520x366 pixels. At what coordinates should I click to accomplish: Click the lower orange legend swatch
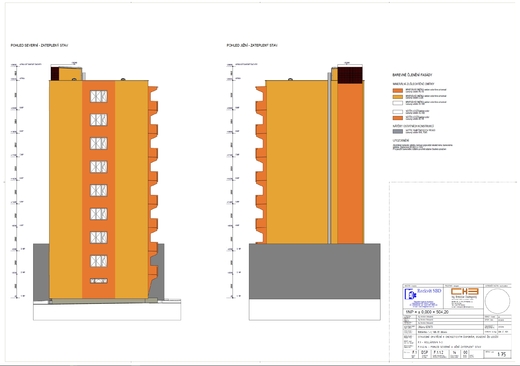398,118
